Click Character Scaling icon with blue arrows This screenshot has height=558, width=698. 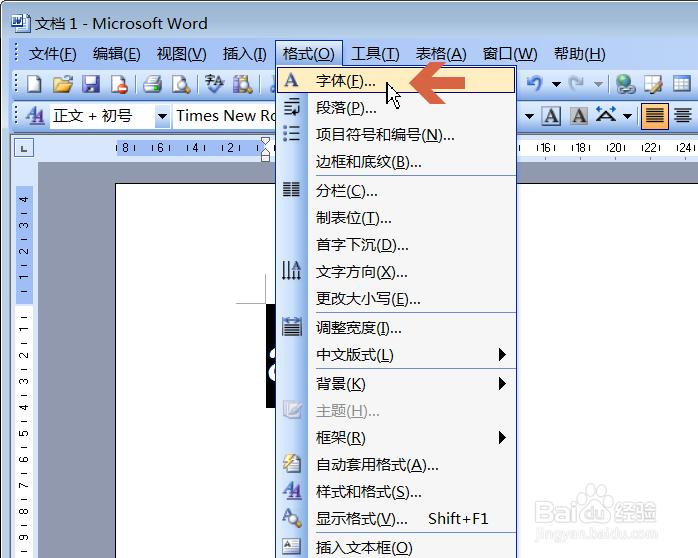606,115
